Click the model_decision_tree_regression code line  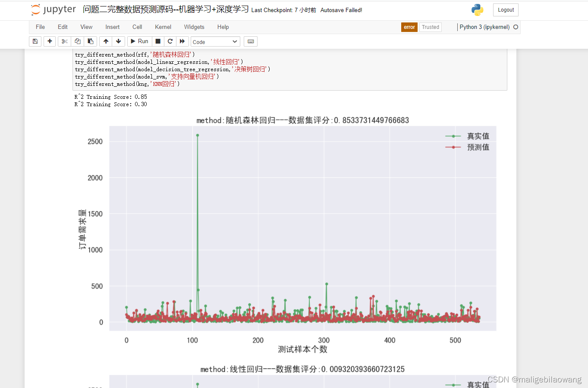click(x=173, y=69)
